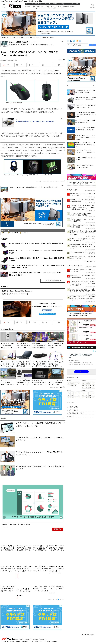96x644 pixels.
Task: Click ITmedia PC USER breadcrumb link
Action: [x=6, y=38]
